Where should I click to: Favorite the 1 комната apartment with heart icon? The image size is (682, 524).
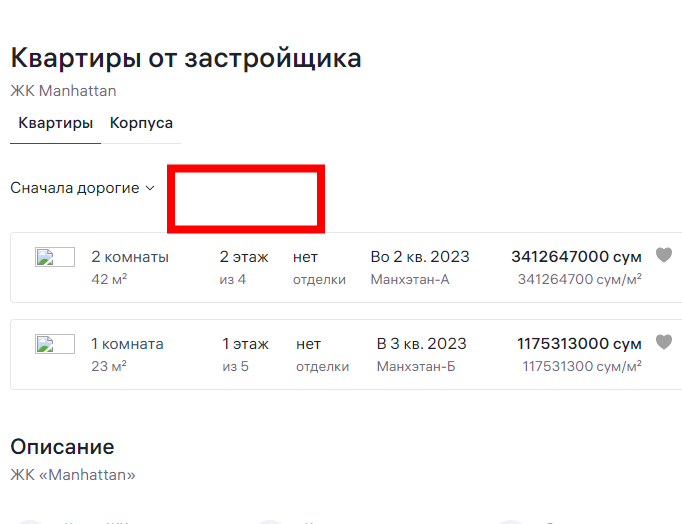[664, 342]
